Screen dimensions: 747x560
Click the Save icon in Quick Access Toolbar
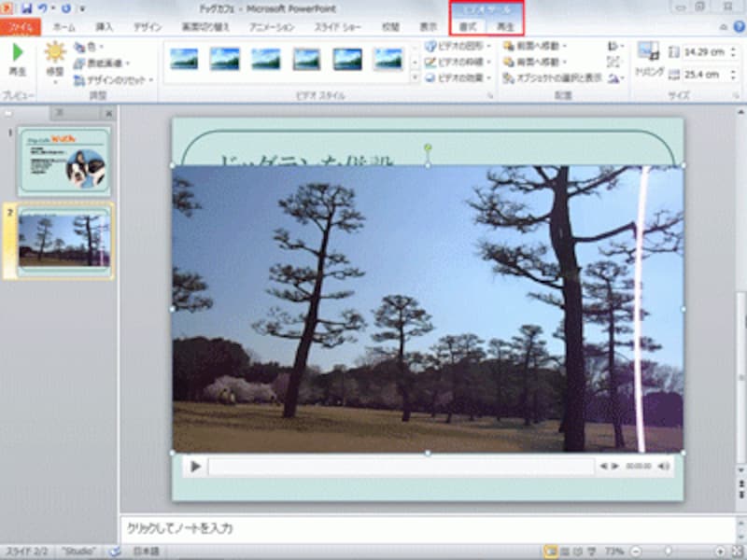[x=26, y=7]
